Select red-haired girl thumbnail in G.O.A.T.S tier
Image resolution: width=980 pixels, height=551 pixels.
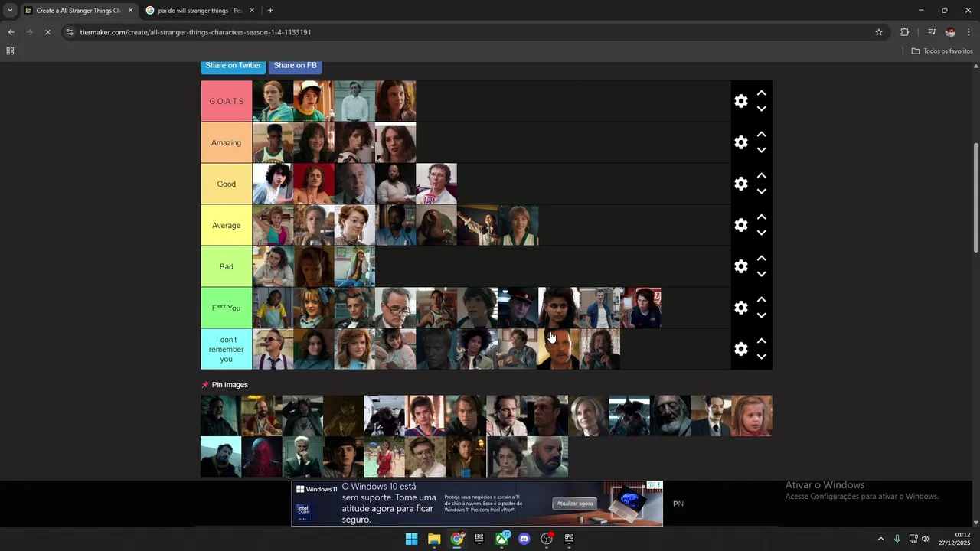(x=273, y=101)
